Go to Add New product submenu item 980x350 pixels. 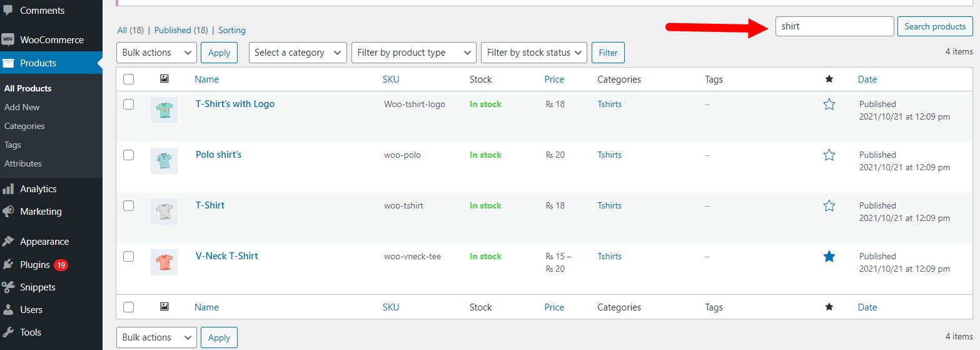click(x=22, y=107)
